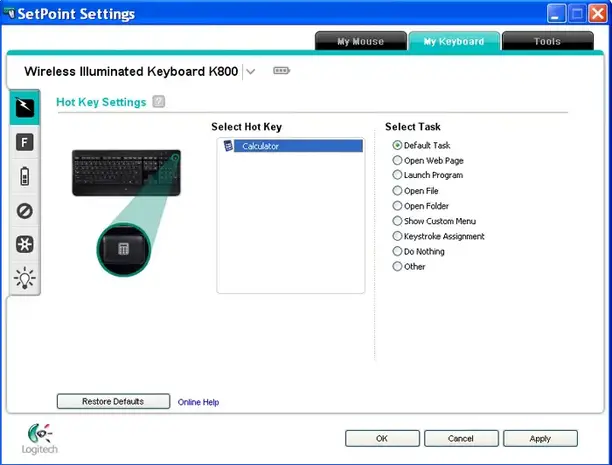Minimize the SetPoint Settings window
Viewport: 612px width, 465px height.
(556, 14)
